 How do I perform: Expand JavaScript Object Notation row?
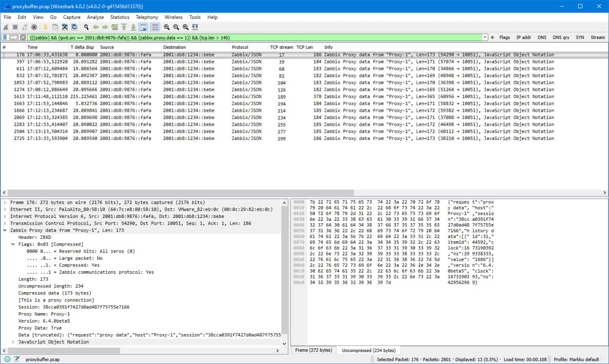coord(13,342)
